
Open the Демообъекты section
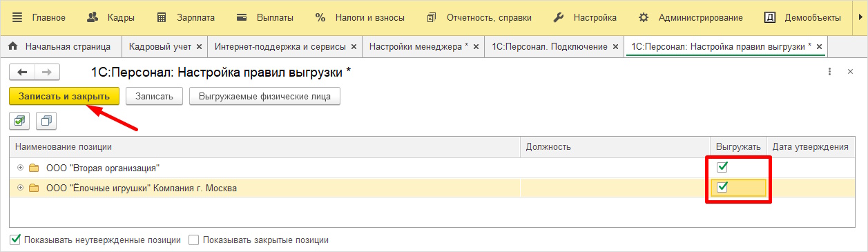click(x=803, y=17)
